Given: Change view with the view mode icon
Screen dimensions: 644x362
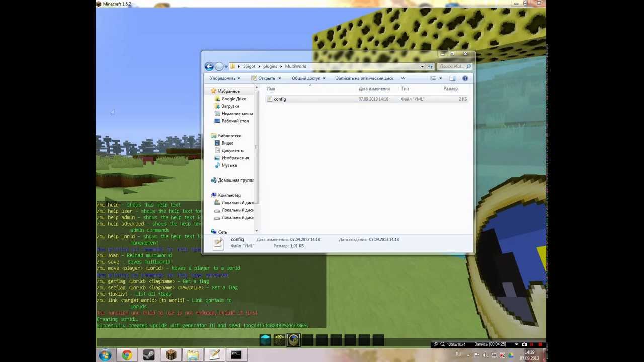Looking at the screenshot, I should pyautogui.click(x=433, y=78).
